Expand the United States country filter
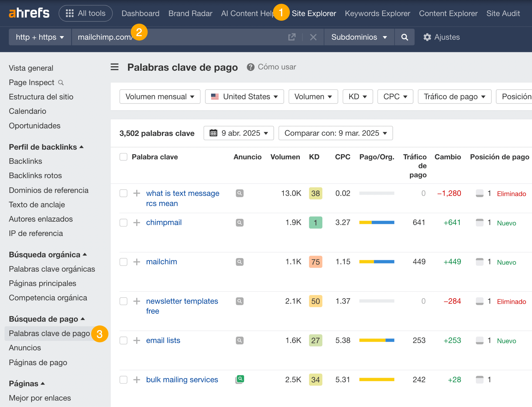Screen dimensions: 532x407 [x=244, y=96]
